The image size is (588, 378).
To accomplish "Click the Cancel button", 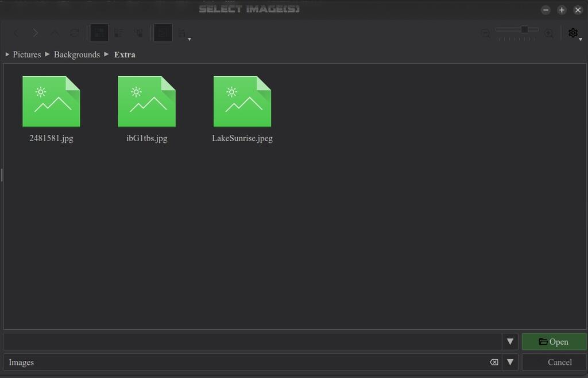I will click(x=554, y=363).
